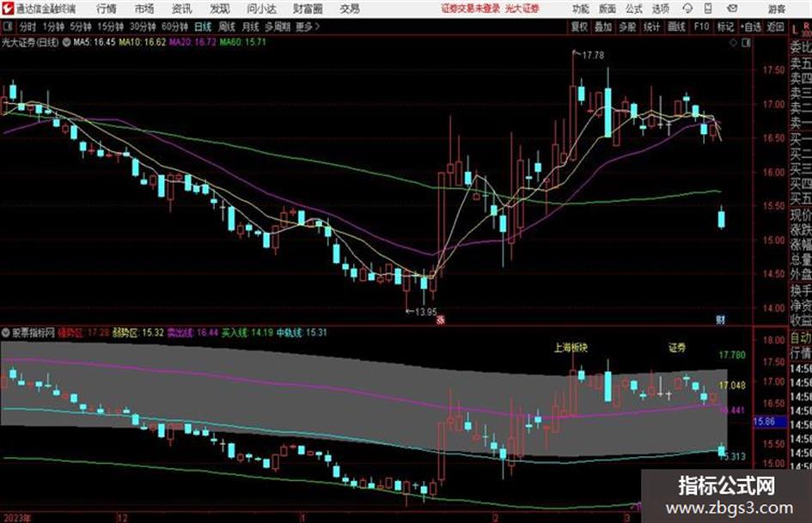Click the diamond icon at chart top right

733,43
